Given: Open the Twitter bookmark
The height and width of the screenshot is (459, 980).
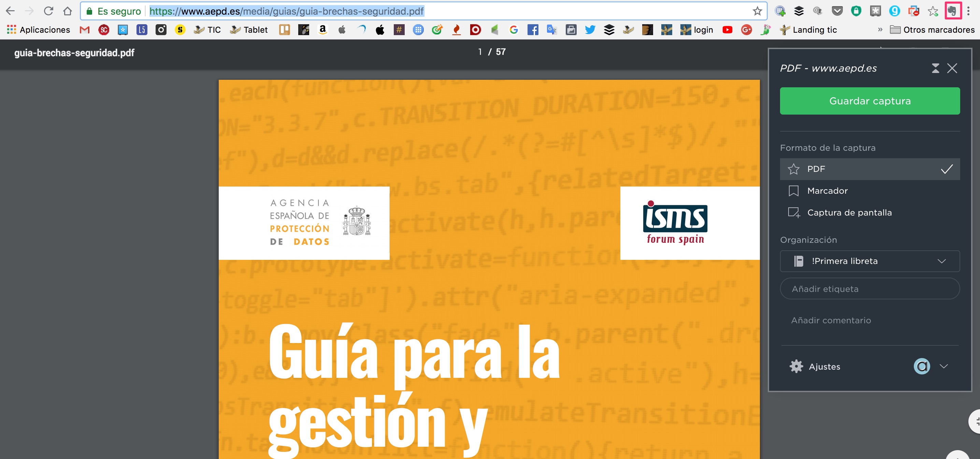Looking at the screenshot, I should point(590,30).
